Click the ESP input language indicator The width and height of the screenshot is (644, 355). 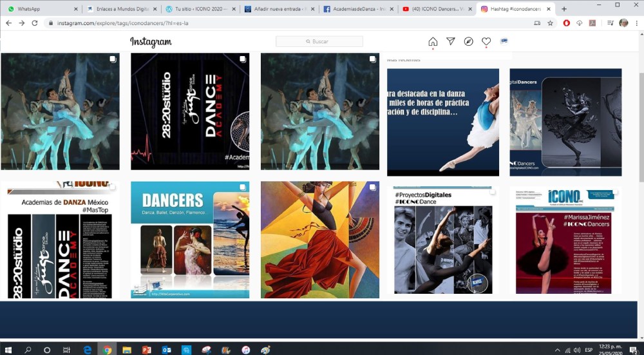[589, 350]
